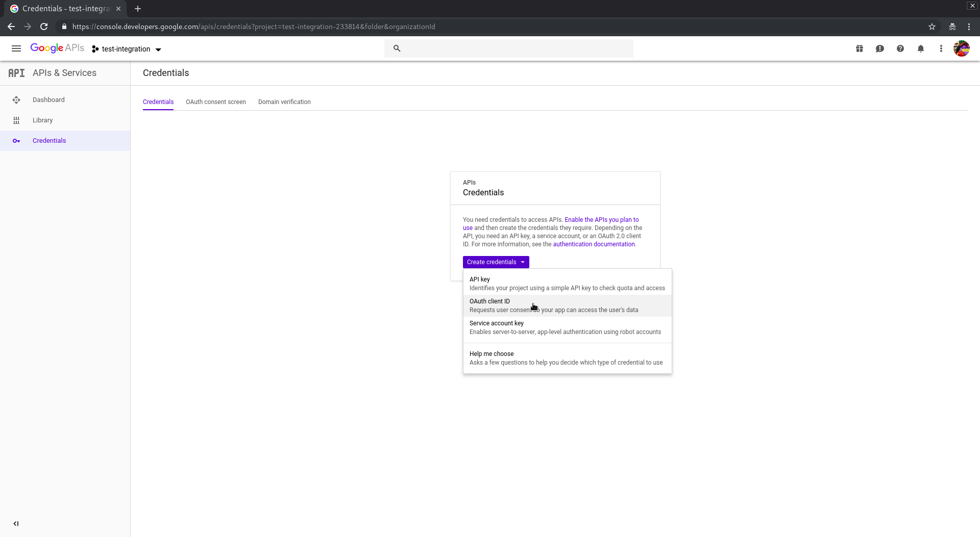Collapse the left sidebar panel
The width and height of the screenshot is (980, 537).
(16, 523)
